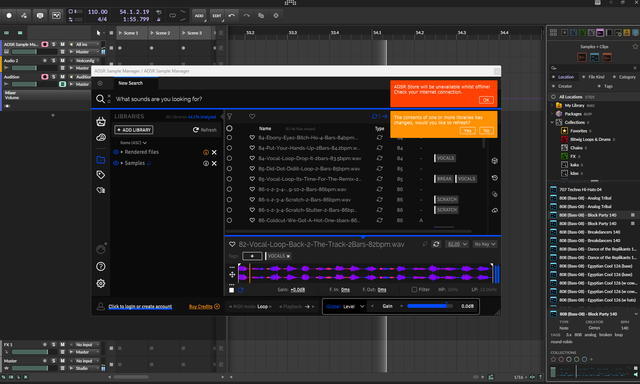Screen dimensions: 640x384
Task: Click Yes on the refresh prompt
Action: point(467,131)
